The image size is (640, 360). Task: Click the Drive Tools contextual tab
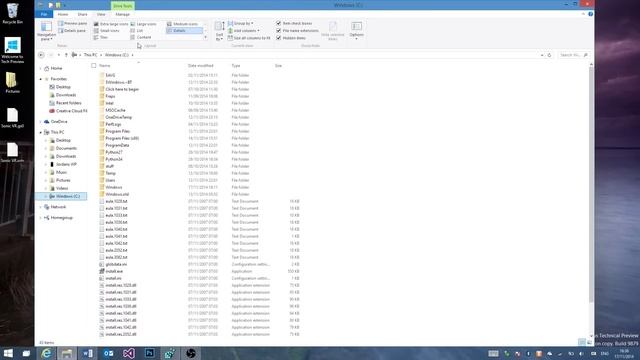[x=122, y=6]
